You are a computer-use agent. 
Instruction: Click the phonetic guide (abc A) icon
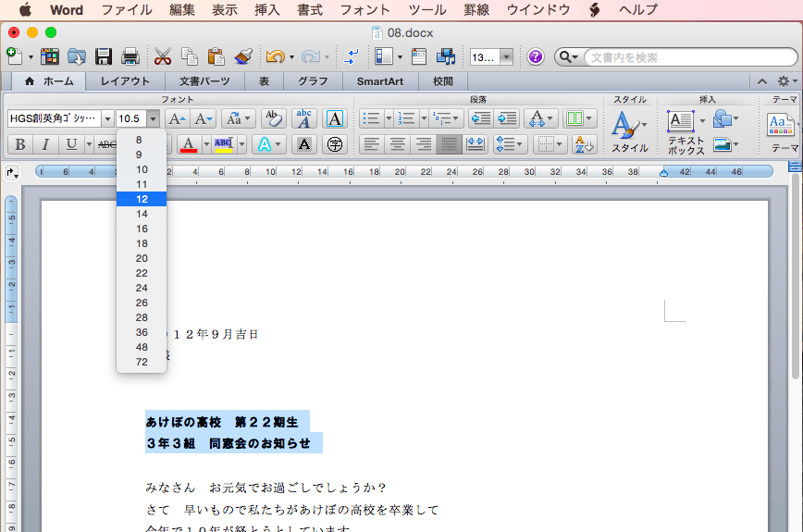click(x=304, y=118)
